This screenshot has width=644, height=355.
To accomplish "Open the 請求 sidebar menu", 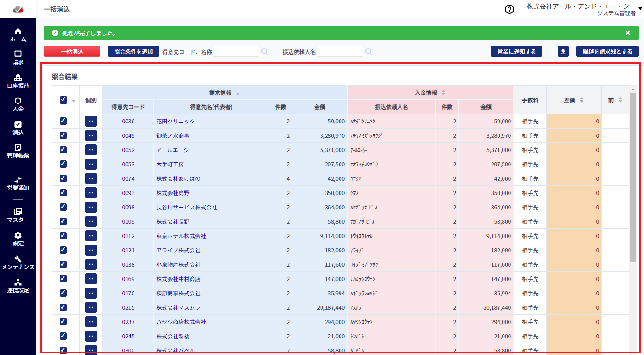I will [x=18, y=58].
